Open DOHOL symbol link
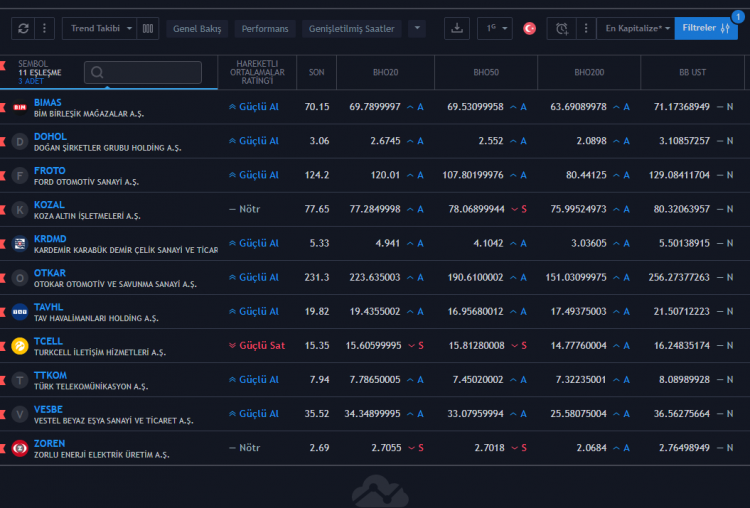Screen dimensions: 750x508 pos(50,136)
